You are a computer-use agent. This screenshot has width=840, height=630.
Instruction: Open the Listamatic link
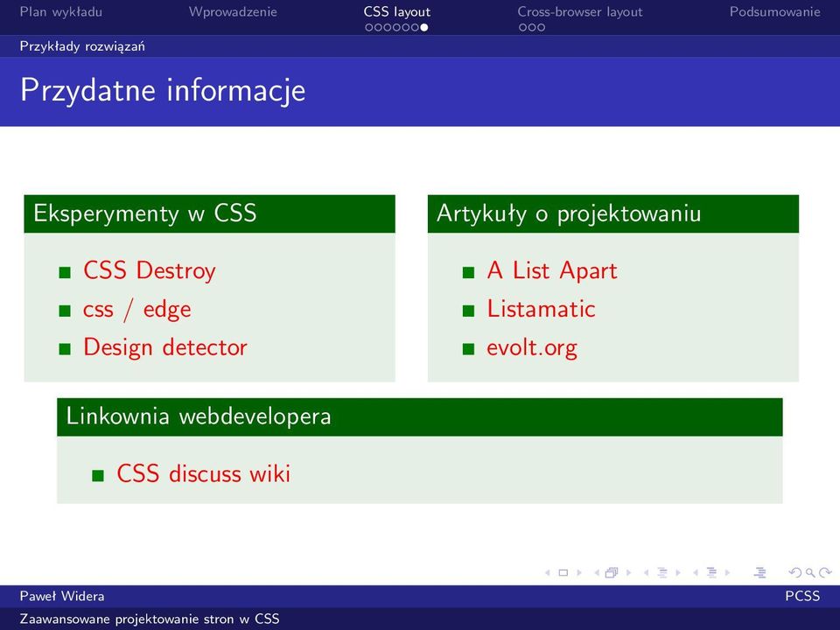(x=541, y=309)
